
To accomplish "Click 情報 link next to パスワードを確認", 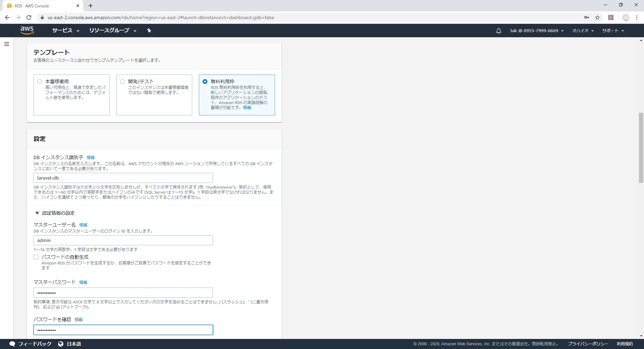I will [78, 319].
